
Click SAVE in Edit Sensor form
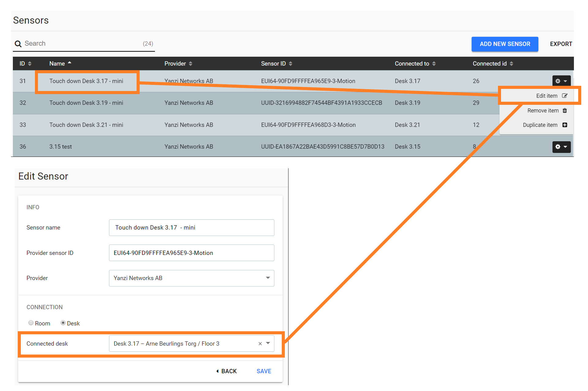[264, 371]
